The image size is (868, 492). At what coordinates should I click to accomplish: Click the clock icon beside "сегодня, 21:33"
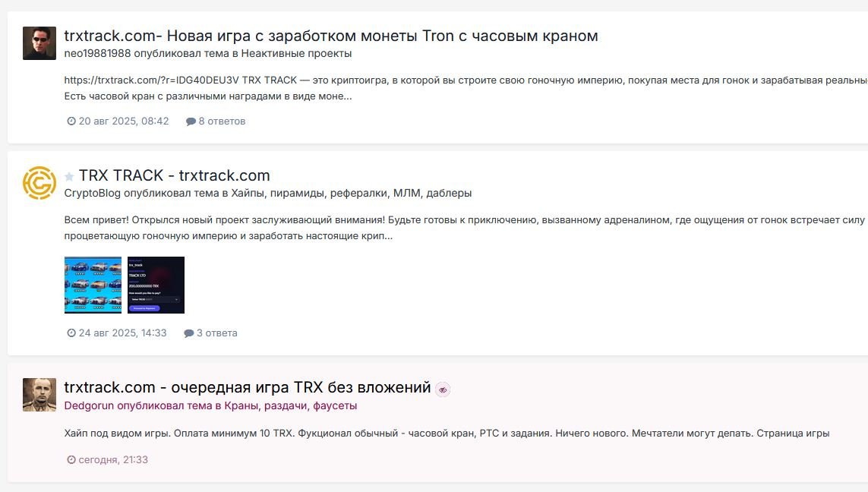(x=71, y=460)
